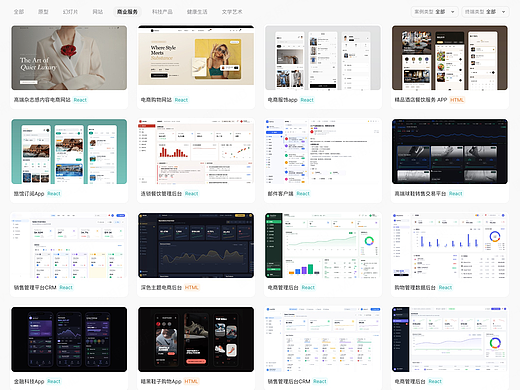The height and width of the screenshot is (390, 520).
Task: Click the 电商购物网站 title
Action: 156,100
